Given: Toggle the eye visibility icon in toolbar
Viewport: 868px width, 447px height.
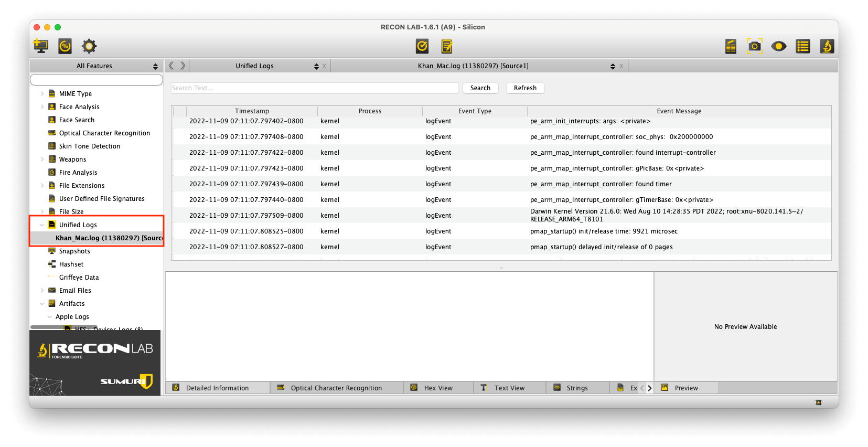Looking at the screenshot, I should 778,46.
